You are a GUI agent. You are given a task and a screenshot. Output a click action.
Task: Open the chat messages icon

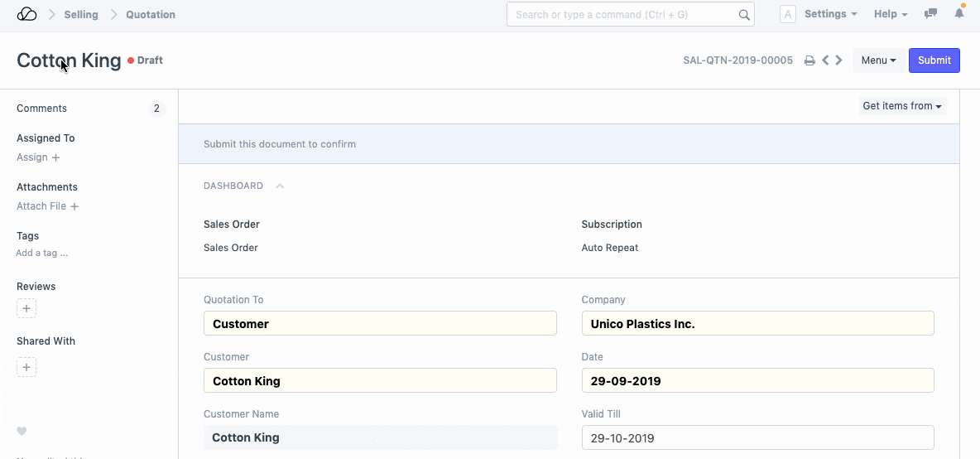point(931,14)
